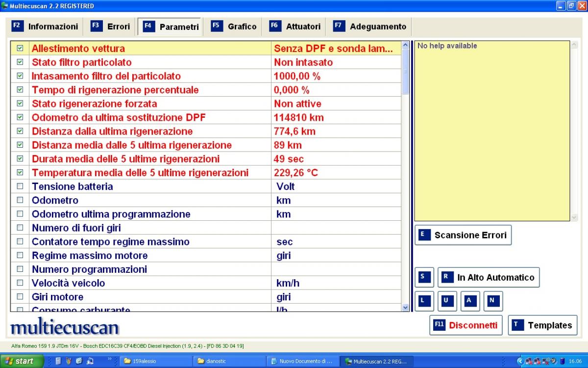This screenshot has width=588, height=368.
Task: Check the Odometro parameter box
Action: [20, 200]
